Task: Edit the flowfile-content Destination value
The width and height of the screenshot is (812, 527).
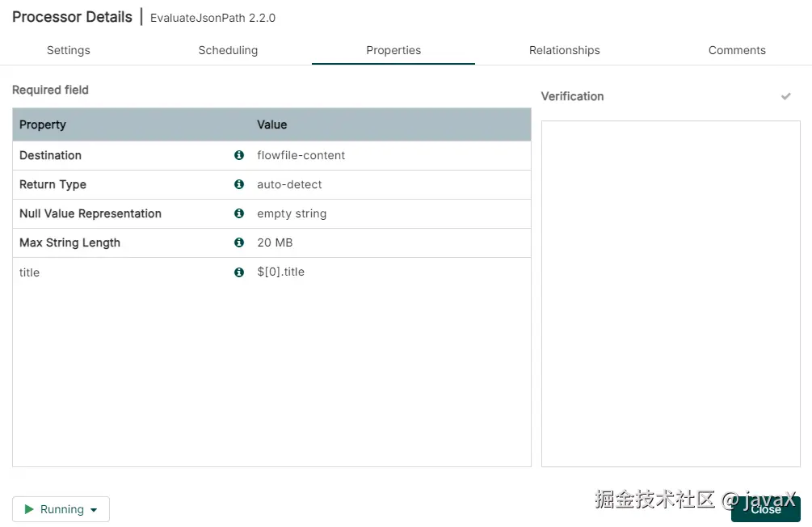Action: coord(301,155)
